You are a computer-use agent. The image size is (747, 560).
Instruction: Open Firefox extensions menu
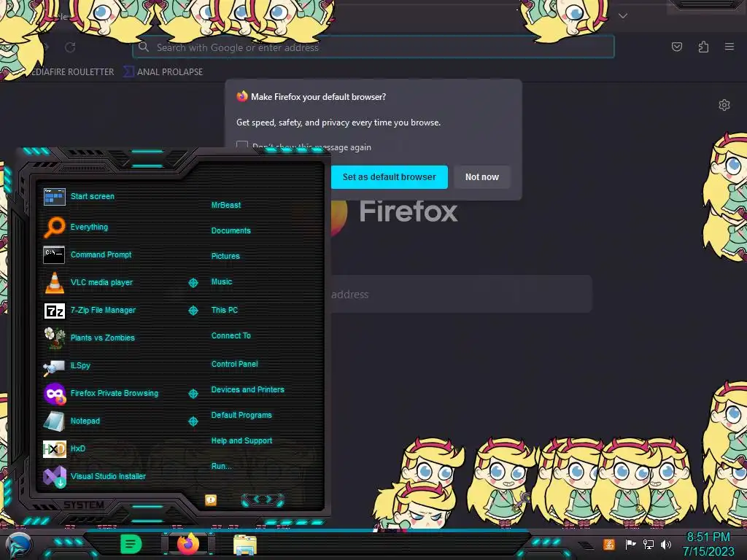pos(703,47)
